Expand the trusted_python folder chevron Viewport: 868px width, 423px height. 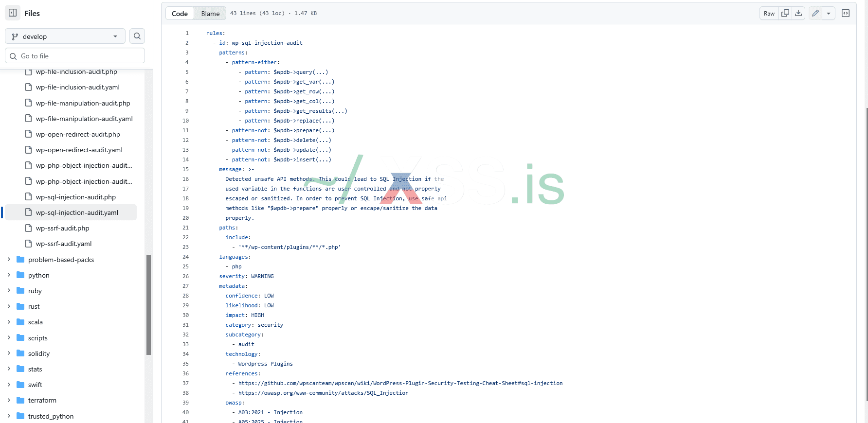[x=9, y=416]
